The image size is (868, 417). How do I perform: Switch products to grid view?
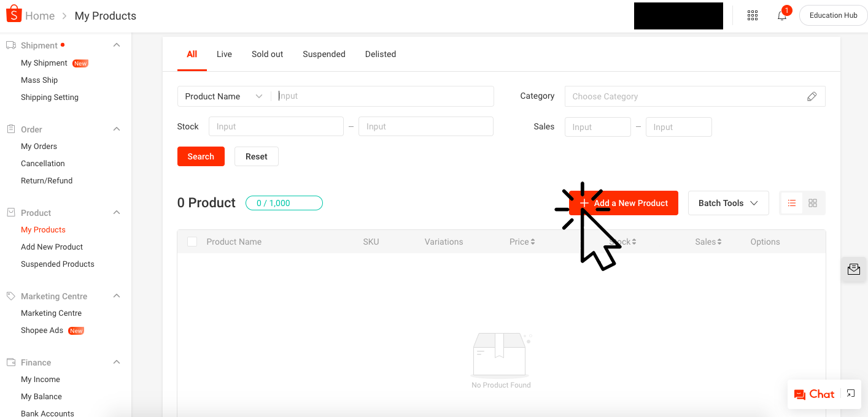813,202
